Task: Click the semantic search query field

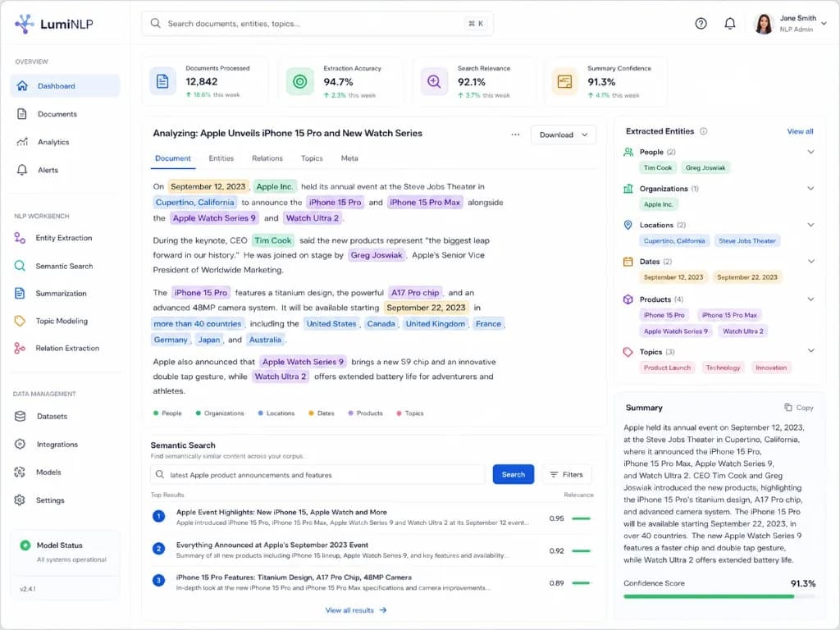Action: [317, 475]
